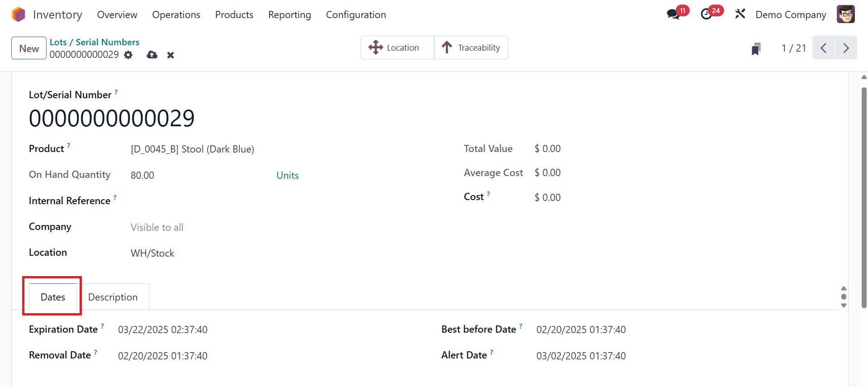
Task: Expand the Configuration menu
Action: [356, 14]
